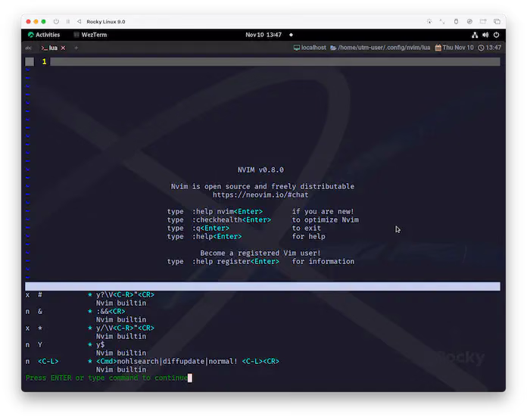Click the y/\V<C-R>"<CR> mapping text
Screen dimensions: 527x420
click(x=125, y=328)
